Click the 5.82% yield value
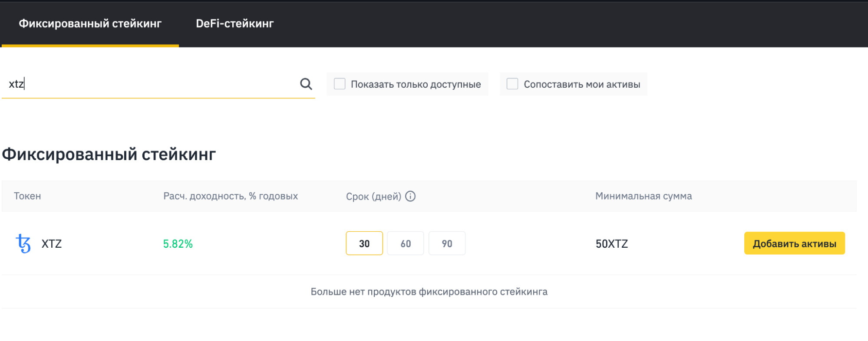This screenshot has width=868, height=341. point(178,244)
